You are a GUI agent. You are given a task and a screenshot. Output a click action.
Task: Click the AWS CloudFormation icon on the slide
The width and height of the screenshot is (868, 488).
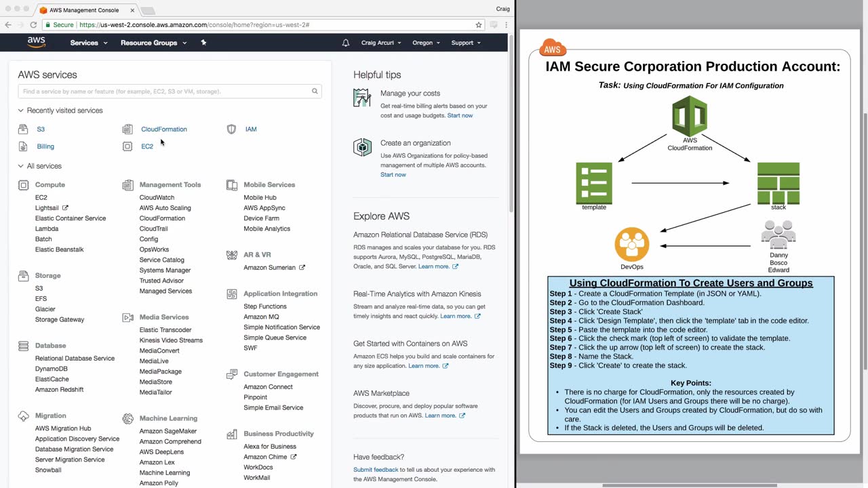click(690, 116)
